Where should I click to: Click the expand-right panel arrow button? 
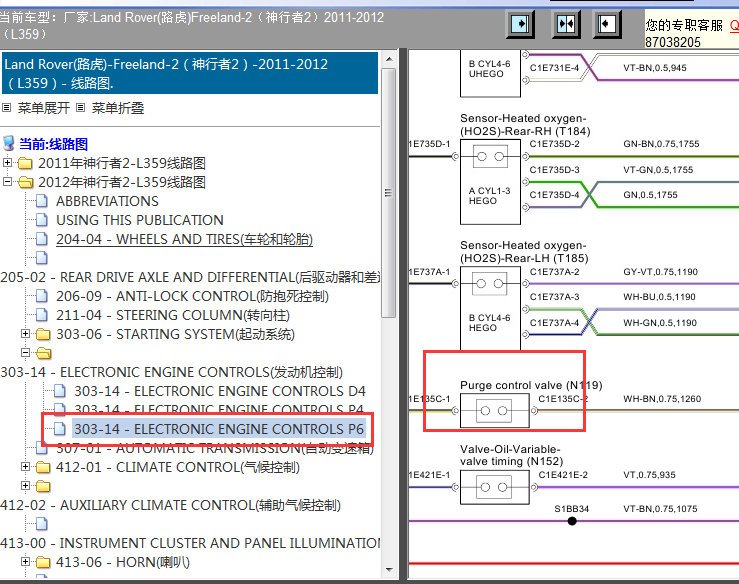coord(520,24)
